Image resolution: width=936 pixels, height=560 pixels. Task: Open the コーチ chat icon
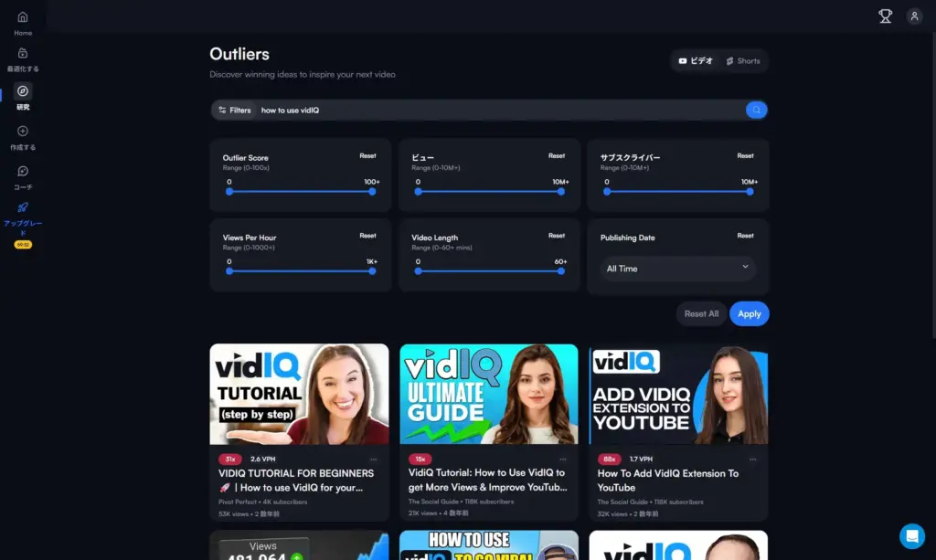(23, 171)
